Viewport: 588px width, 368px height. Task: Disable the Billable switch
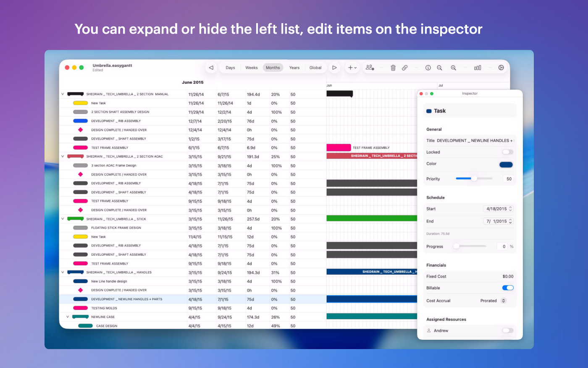tap(508, 288)
